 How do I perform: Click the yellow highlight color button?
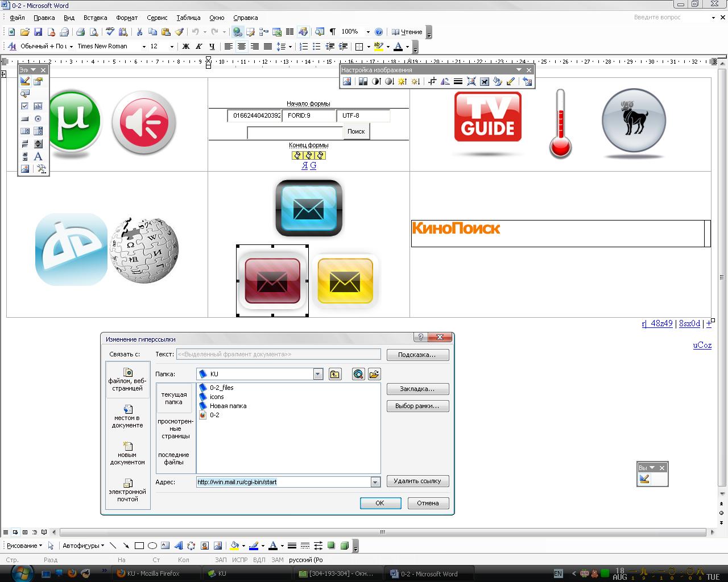click(x=378, y=47)
